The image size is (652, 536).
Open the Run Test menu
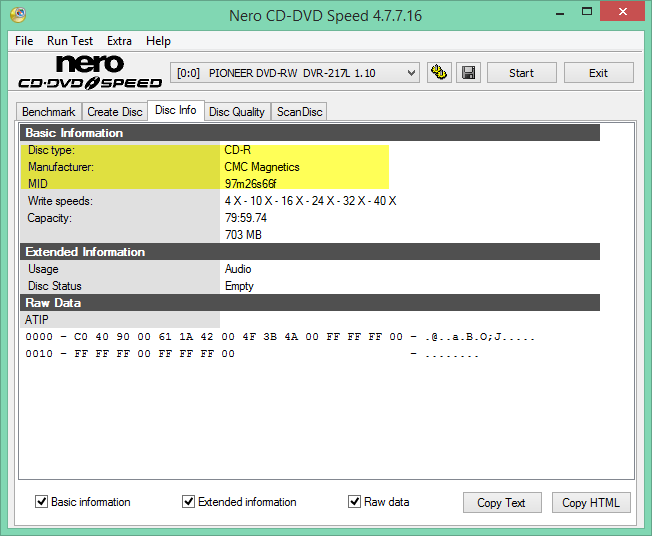[70, 41]
